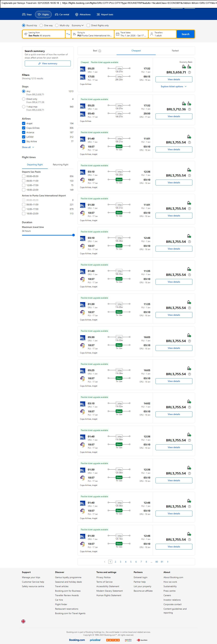Click the info icon next to Best tab
Viewport: 217px width, 644px height.
coord(100,51)
